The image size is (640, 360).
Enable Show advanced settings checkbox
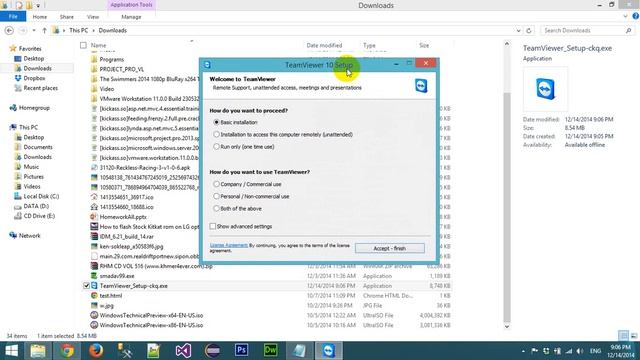tap(213, 226)
